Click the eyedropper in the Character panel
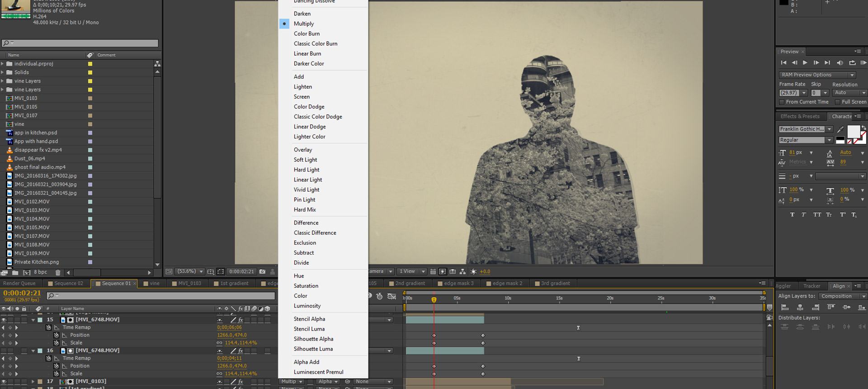 click(x=840, y=130)
